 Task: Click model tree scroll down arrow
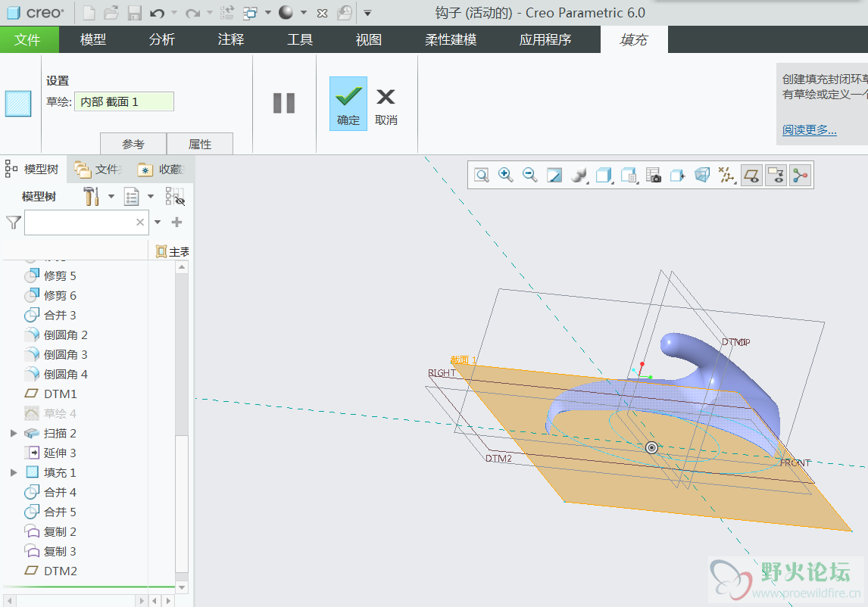(x=182, y=587)
